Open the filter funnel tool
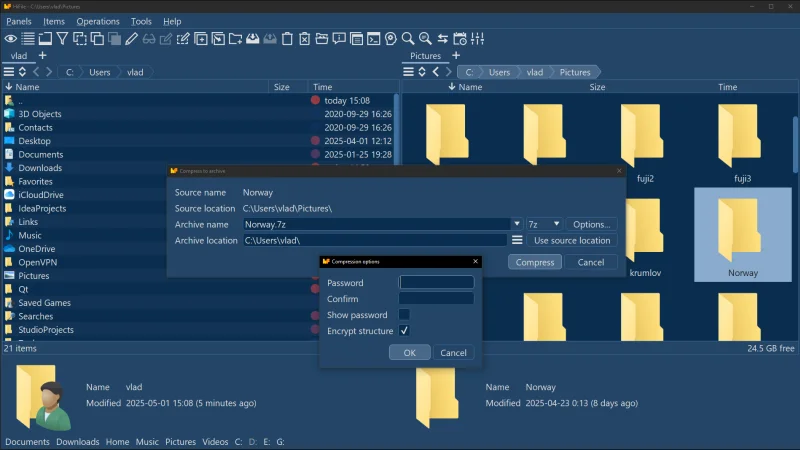The width and height of the screenshot is (800, 450). 62,39
